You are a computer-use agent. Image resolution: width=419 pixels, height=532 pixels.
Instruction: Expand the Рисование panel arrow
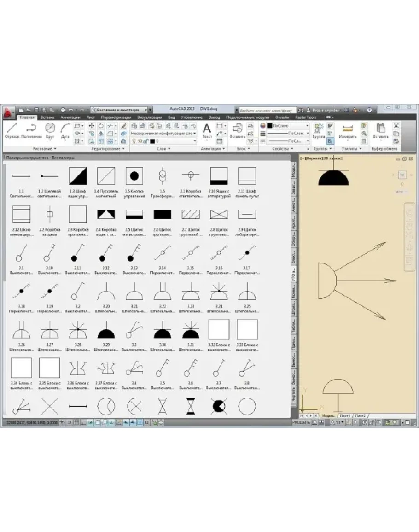coord(55,149)
